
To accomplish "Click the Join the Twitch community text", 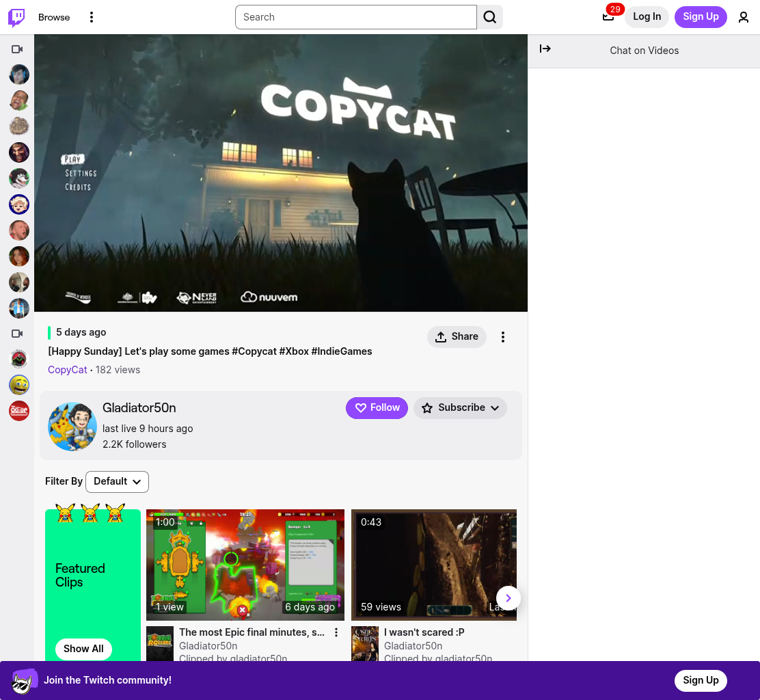I will point(107,680).
